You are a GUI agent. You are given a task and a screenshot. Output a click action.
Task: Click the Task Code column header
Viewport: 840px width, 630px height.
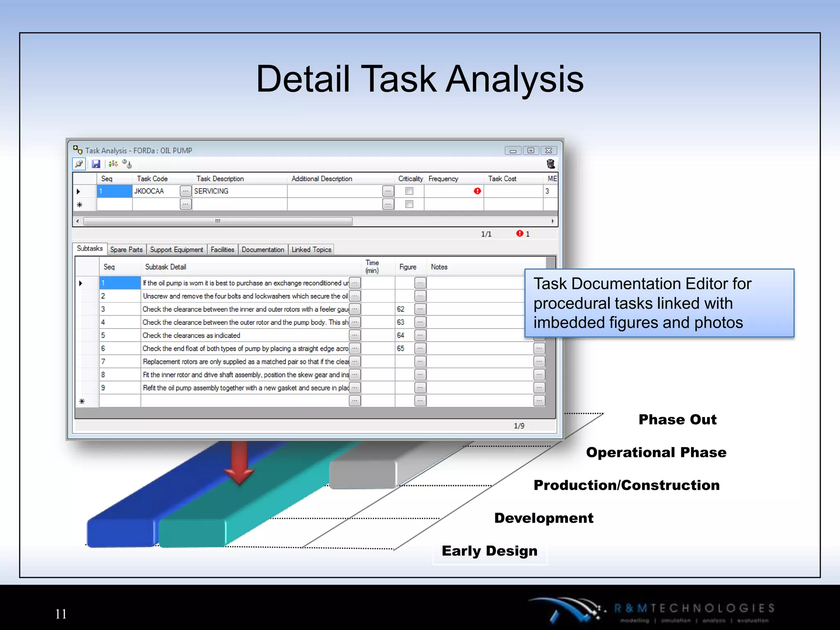pyautogui.click(x=162, y=179)
